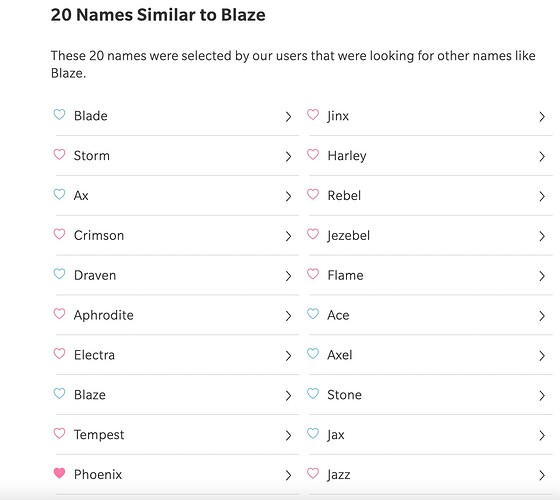This screenshot has height=500, width=560.
Task: Open the Jax name link
Action: click(336, 435)
